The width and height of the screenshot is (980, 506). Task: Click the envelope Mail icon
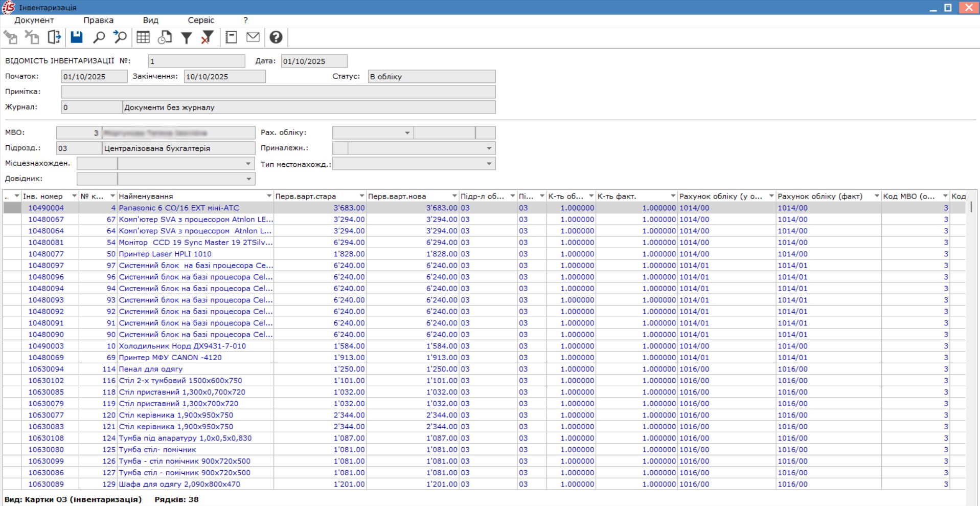point(253,37)
